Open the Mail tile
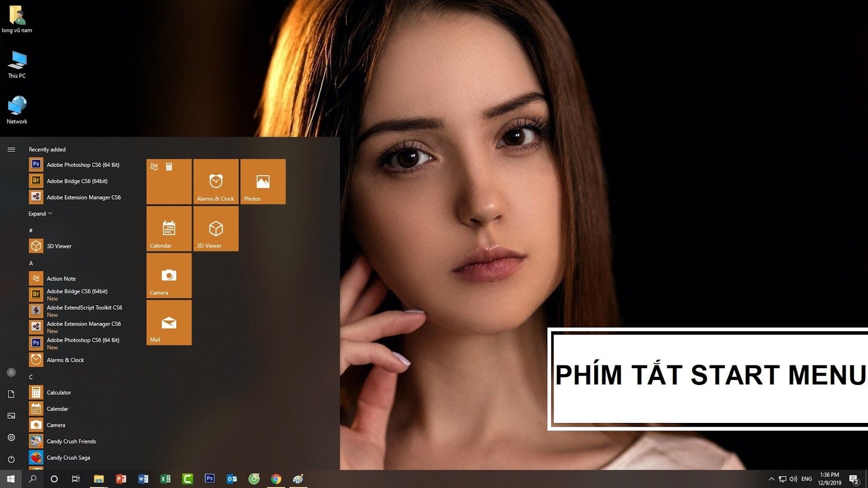Screen dimensions: 868x488 point(169,323)
